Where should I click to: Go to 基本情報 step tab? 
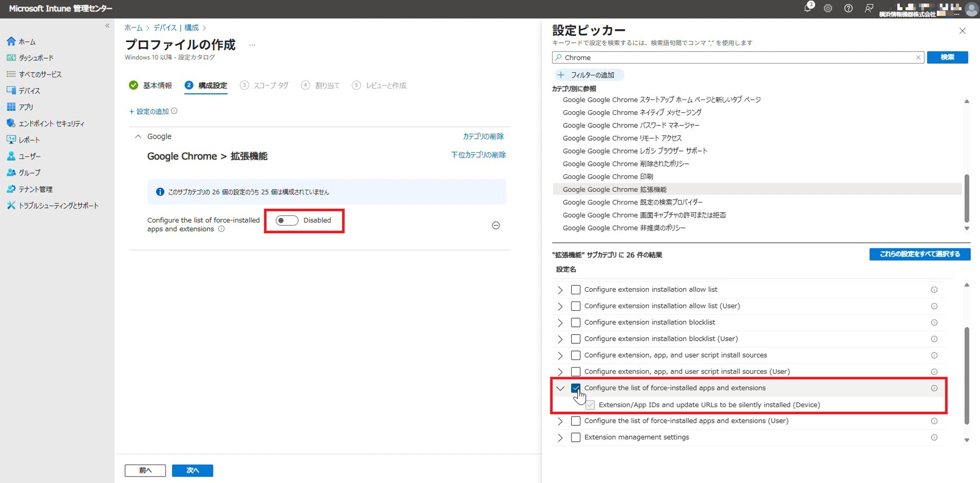pyautogui.click(x=157, y=85)
